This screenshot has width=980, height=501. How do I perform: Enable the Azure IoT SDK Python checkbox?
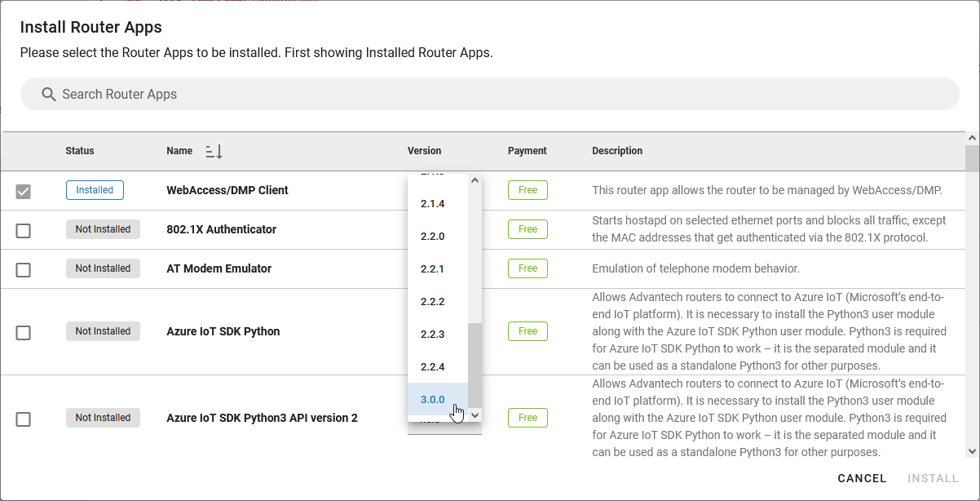click(x=24, y=332)
